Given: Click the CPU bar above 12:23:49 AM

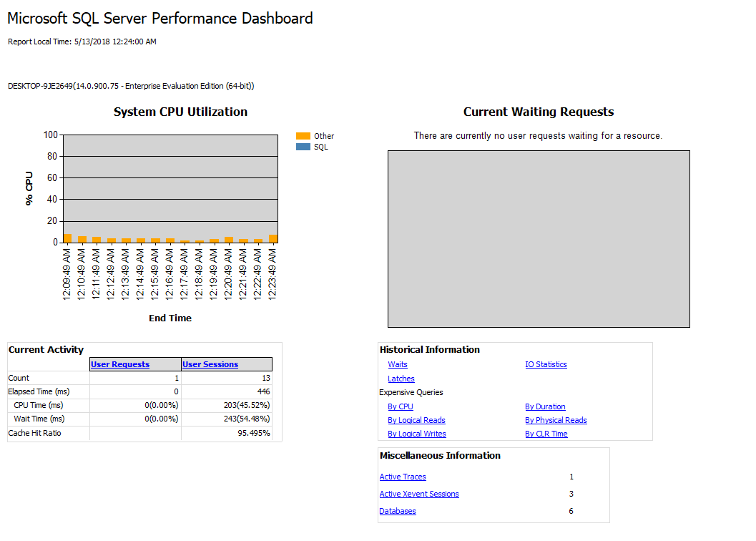Looking at the screenshot, I should 273,238.
